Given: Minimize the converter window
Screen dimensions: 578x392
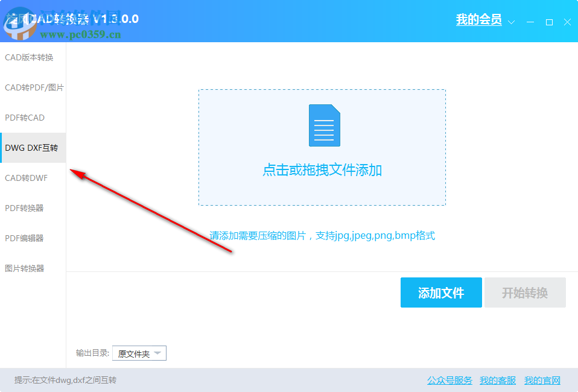Looking at the screenshot, I should click(529, 22).
